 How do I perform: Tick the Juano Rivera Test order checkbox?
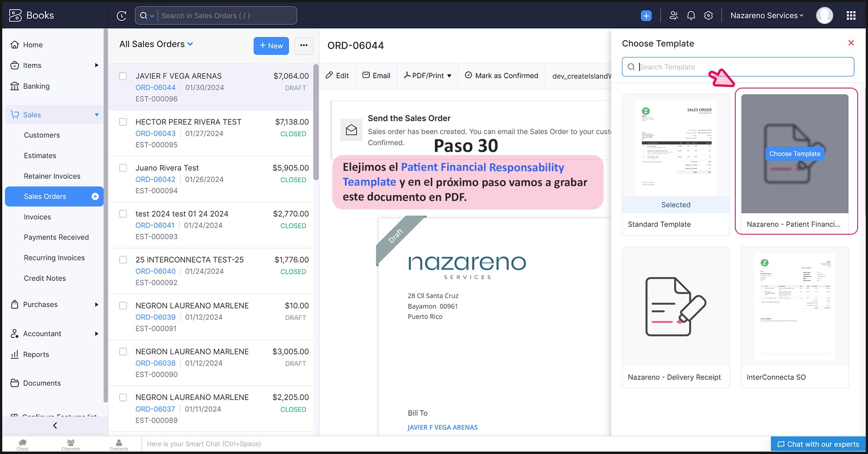123,168
